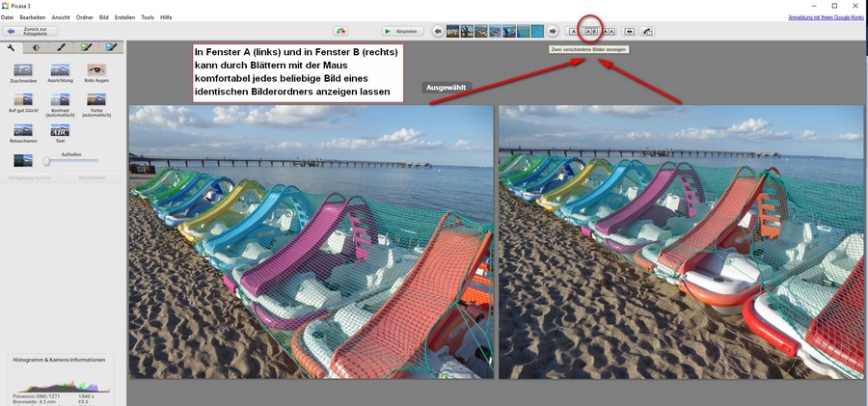Screen dimensions: 868x406
Task: Select fourth filmstrip thumbnail
Action: [x=495, y=32]
